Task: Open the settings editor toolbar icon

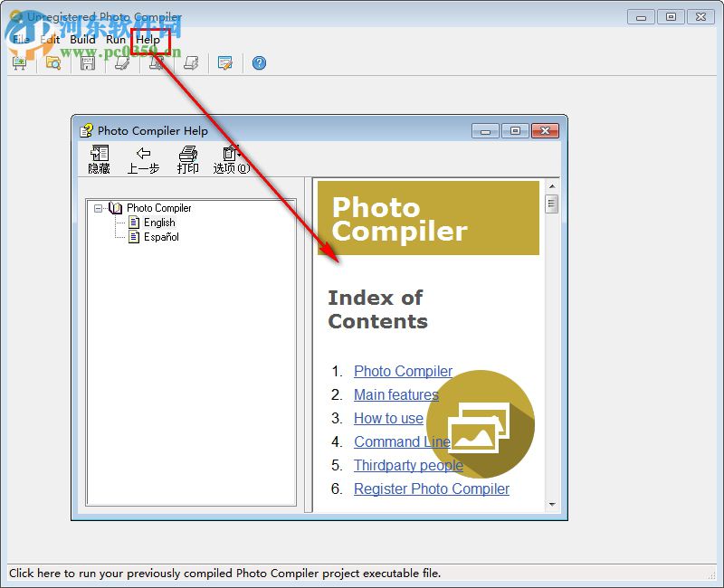Action: coord(224,63)
